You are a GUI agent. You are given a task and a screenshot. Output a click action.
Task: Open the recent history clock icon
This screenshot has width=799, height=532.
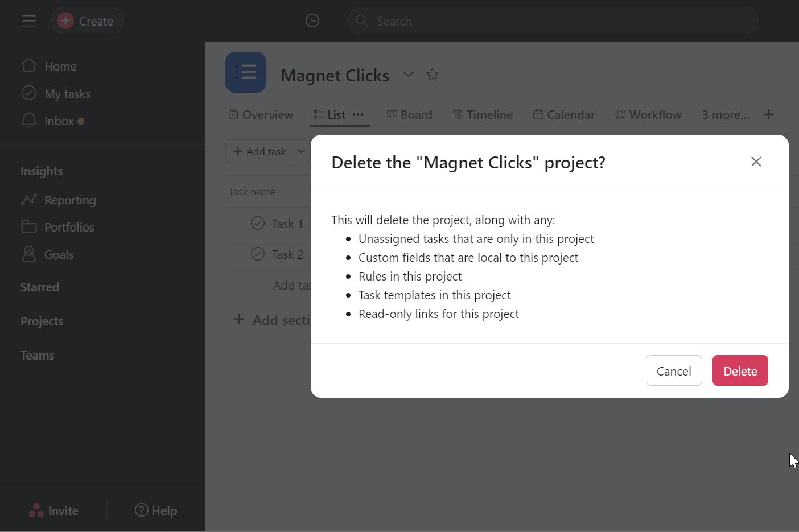pyautogui.click(x=312, y=21)
